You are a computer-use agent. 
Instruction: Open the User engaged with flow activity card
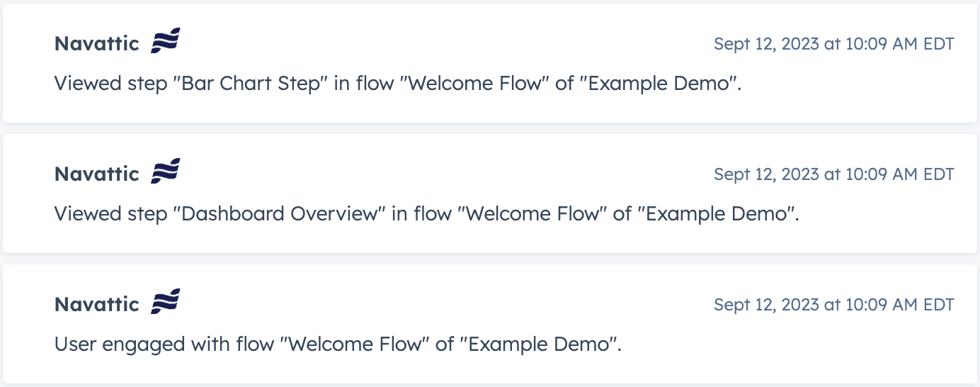(x=490, y=324)
